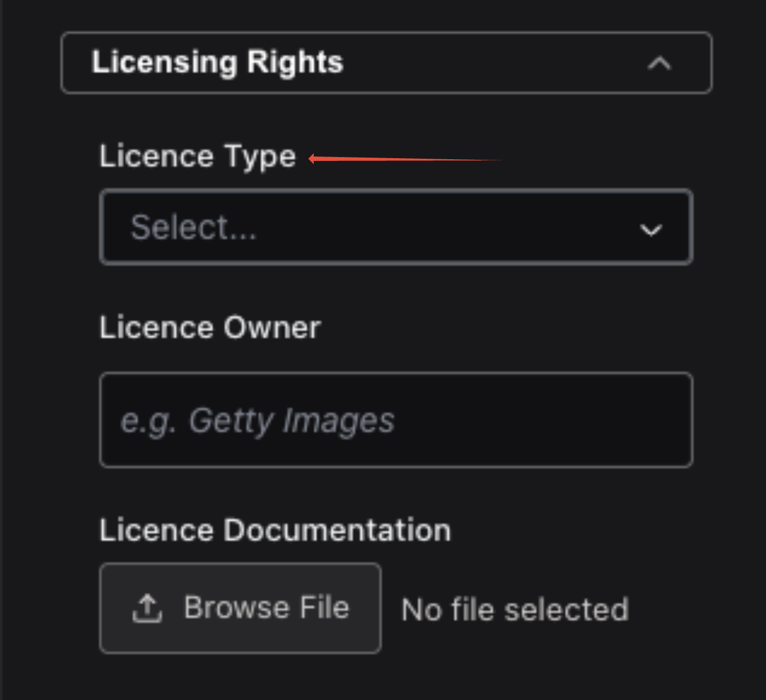
Task: Click the word Type in Licence Type
Action: tap(260, 157)
